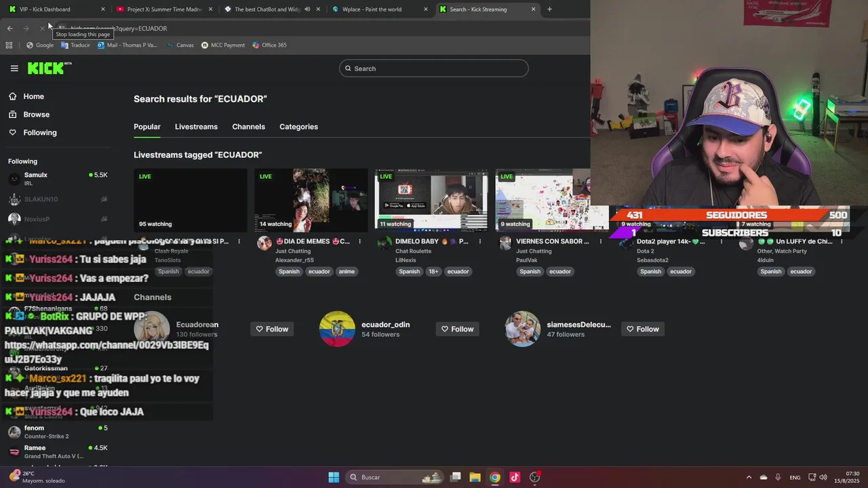868x488 pixels.
Task: Open options menu for Dota2 player 14k stream
Action: click(x=721, y=241)
